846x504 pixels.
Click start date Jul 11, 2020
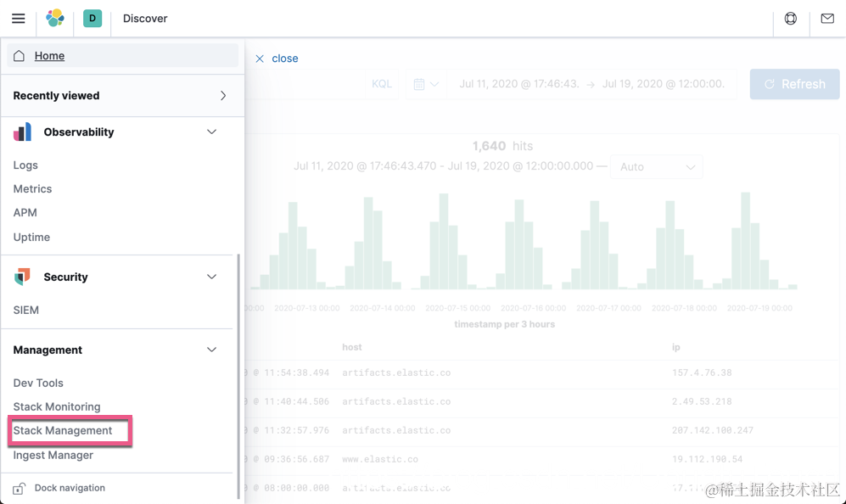(x=519, y=84)
